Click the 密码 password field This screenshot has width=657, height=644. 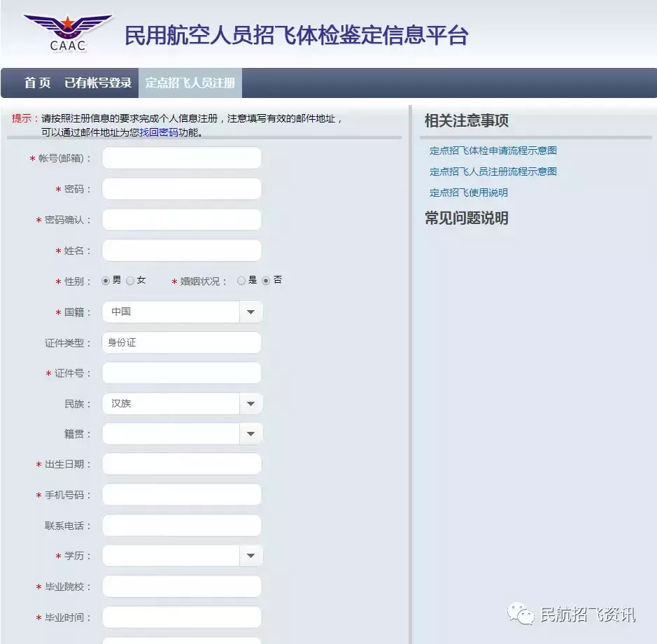[181, 188]
